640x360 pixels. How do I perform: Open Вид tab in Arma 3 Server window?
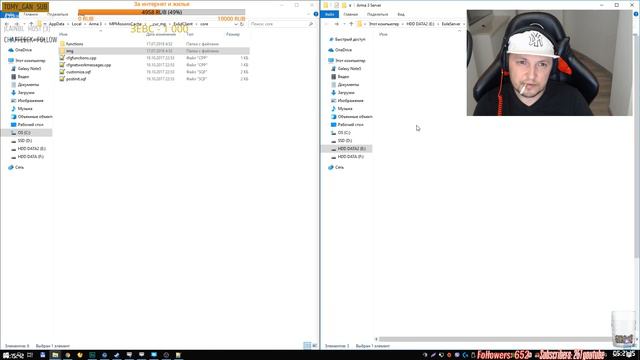coord(401,14)
